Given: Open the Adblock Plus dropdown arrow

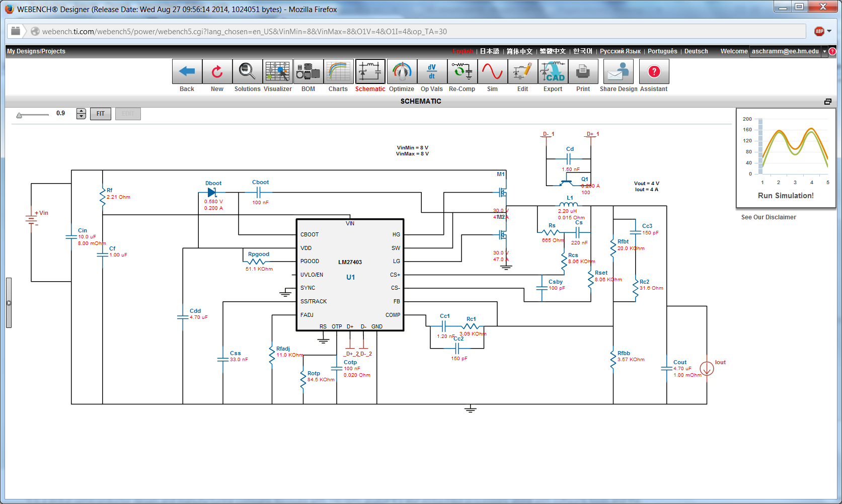Looking at the screenshot, I should click(829, 31).
